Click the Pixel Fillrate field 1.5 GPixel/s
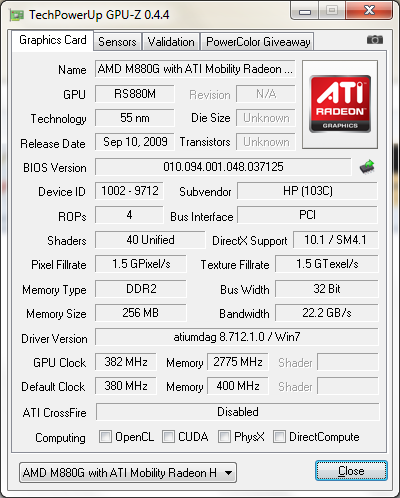Image resolution: width=400 pixels, height=498 pixels. pyautogui.click(x=141, y=264)
